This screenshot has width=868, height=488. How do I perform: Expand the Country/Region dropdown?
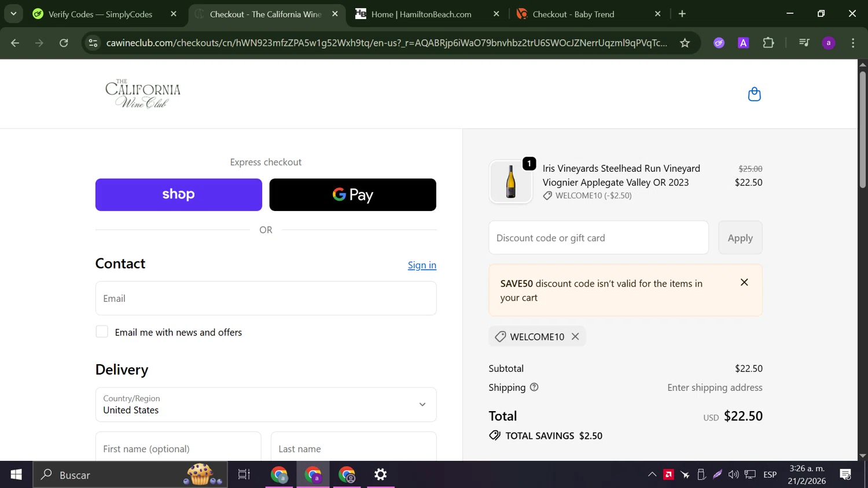266,405
